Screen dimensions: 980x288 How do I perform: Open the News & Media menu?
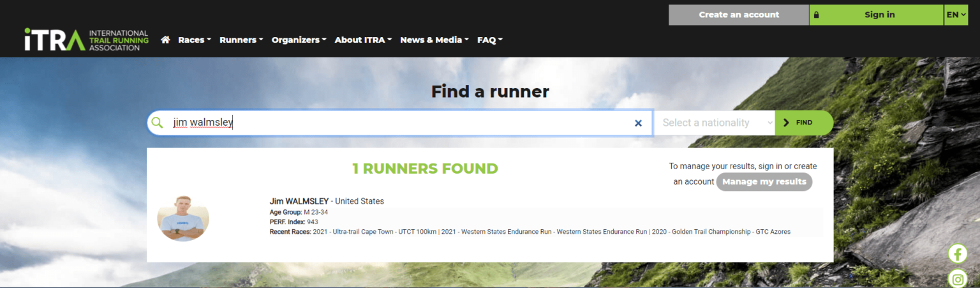pyautogui.click(x=434, y=40)
